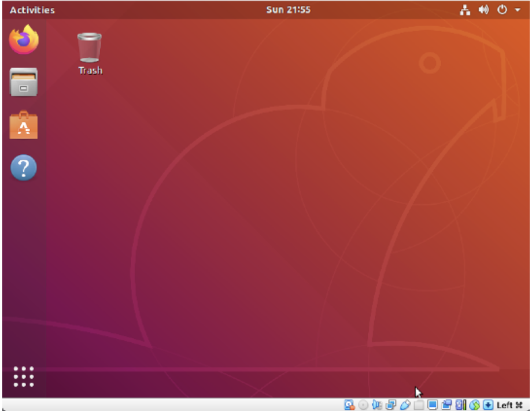Image resolution: width=532 pixels, height=414 pixels.
Task: Click VirtualBox optical disc indicator
Action: [363, 405]
